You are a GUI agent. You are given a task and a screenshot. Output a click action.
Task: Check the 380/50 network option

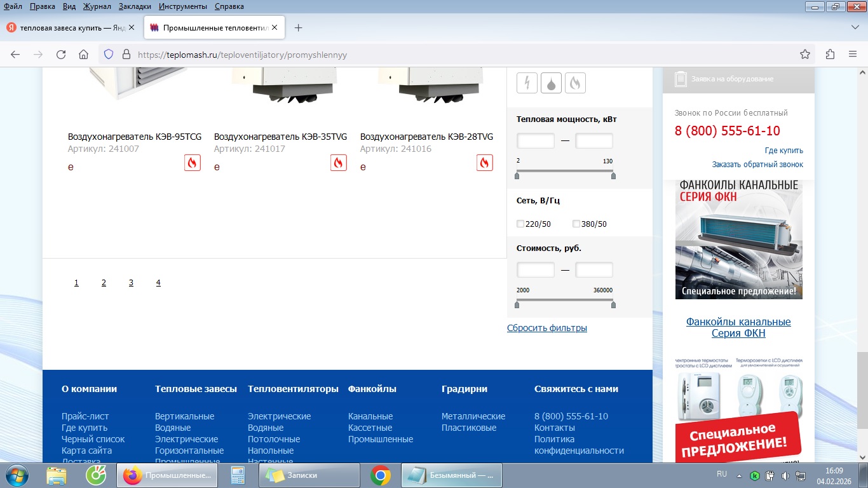(576, 224)
